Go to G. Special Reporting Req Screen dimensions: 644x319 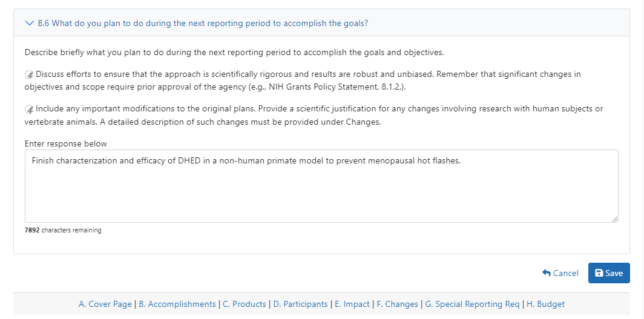click(x=472, y=304)
